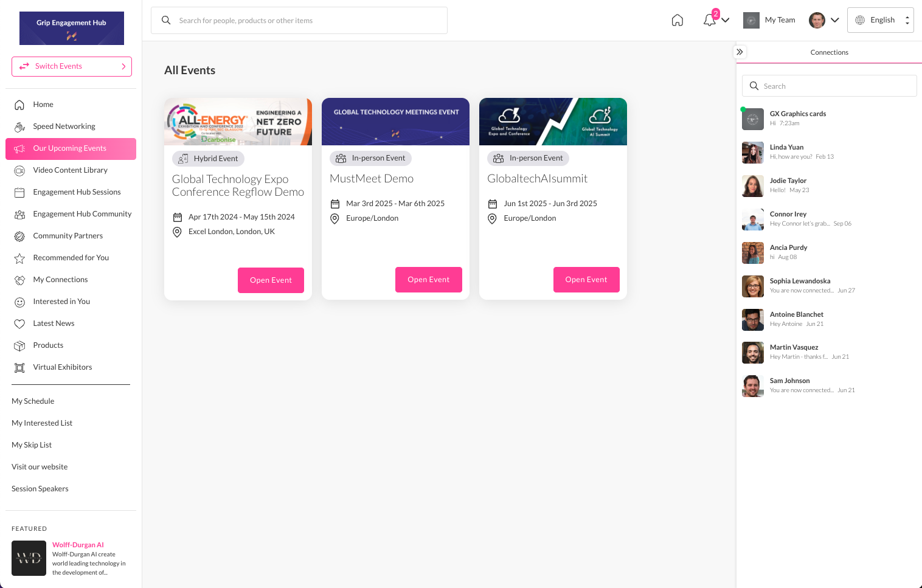Open the notifications bell with 2 alerts
Screen dimensions: 922x588
pyautogui.click(x=709, y=19)
